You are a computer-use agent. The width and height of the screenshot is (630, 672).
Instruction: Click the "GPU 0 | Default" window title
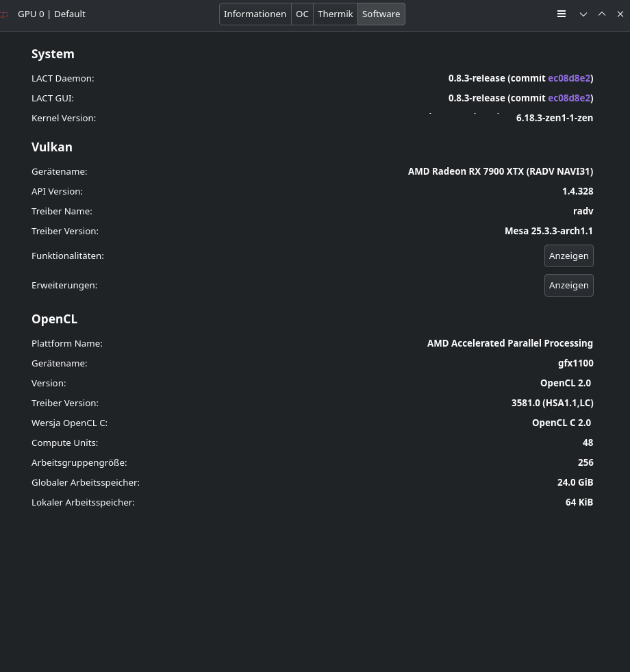point(51,14)
